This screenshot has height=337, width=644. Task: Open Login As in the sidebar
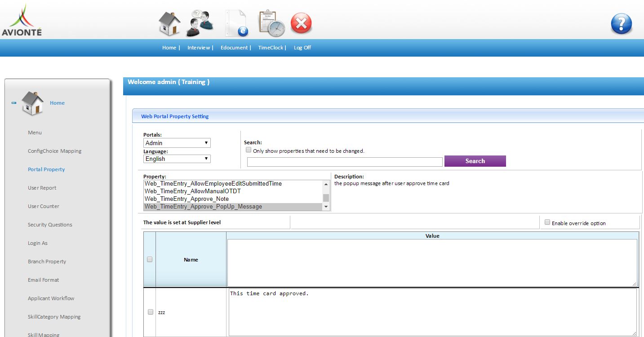[x=38, y=243]
